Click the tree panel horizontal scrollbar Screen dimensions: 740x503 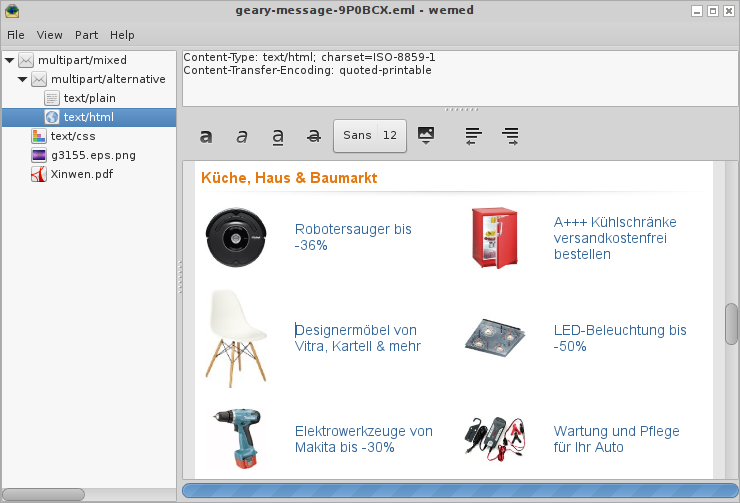coord(43,495)
